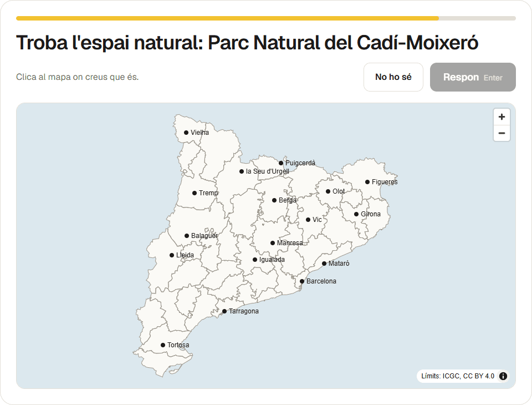Image resolution: width=532 pixels, height=405 pixels.
Task: Click the Igualada label
Action: 272,260
